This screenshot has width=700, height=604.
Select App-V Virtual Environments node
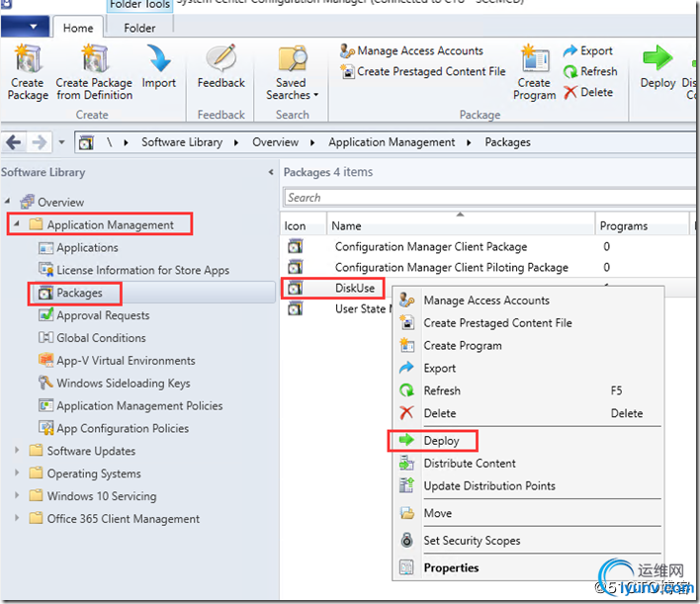(x=117, y=360)
